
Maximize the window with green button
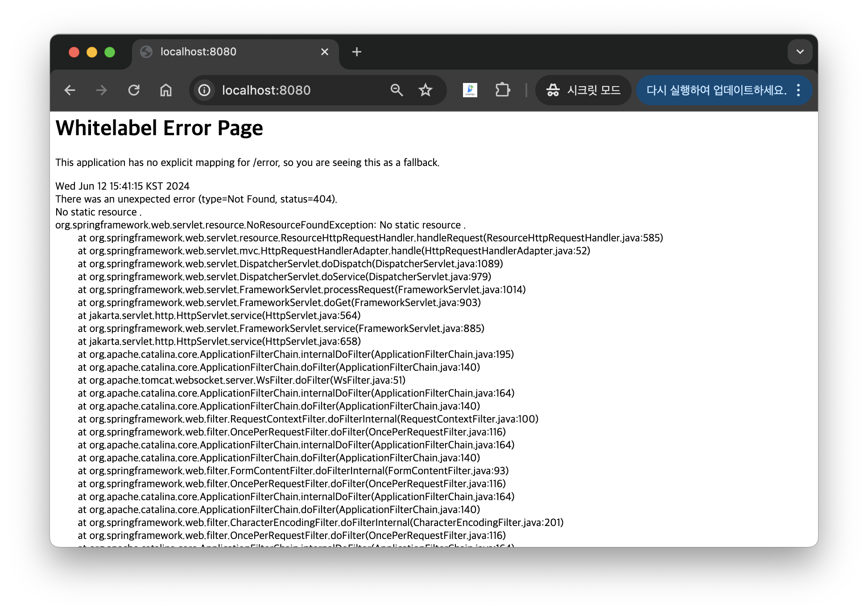coord(110,52)
